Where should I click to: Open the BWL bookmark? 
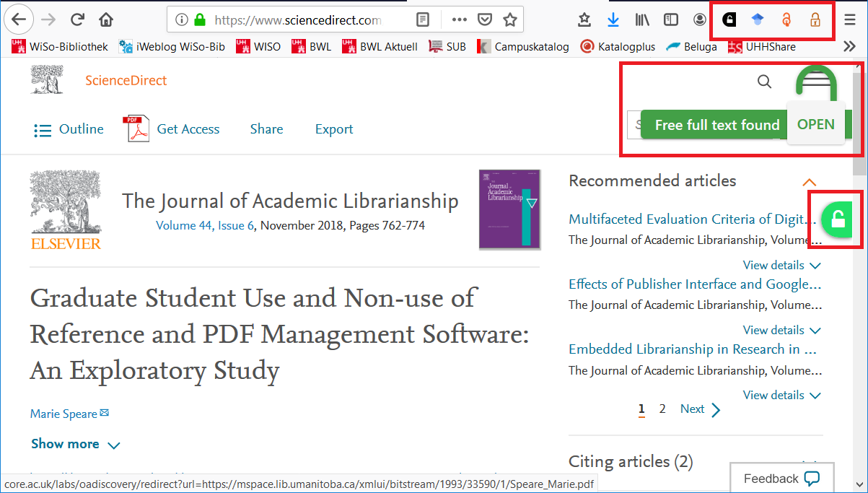312,47
